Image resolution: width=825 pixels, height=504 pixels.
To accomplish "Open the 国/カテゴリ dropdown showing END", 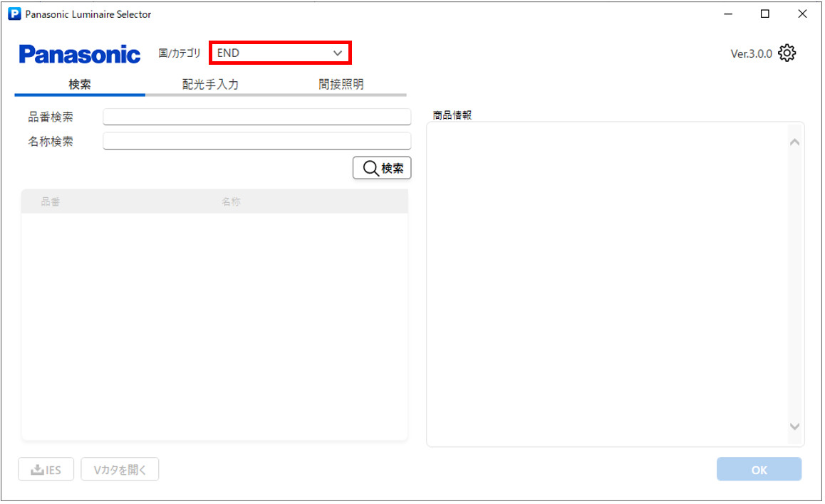I will pos(279,53).
